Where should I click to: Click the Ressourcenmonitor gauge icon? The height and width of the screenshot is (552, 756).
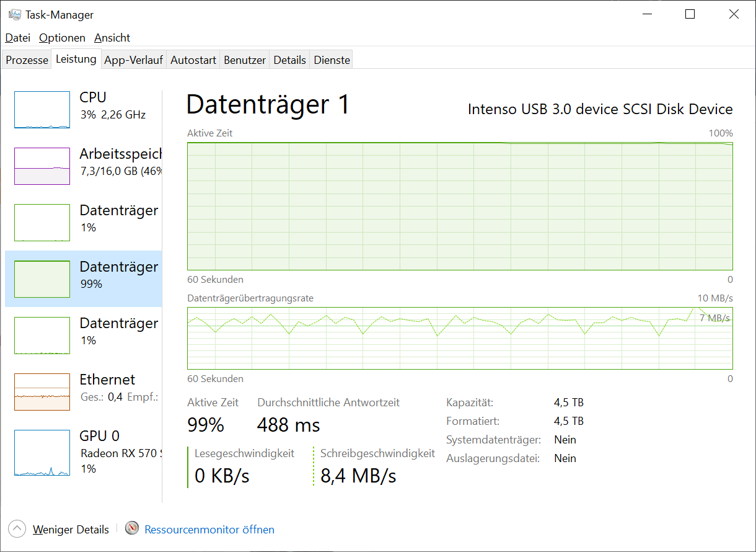(x=132, y=528)
